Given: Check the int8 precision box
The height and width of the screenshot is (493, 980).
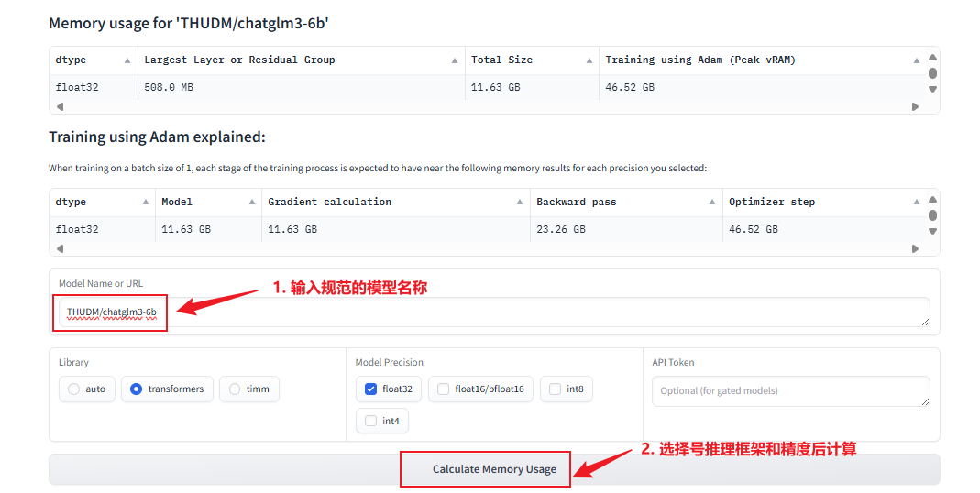Looking at the screenshot, I should click(x=556, y=389).
